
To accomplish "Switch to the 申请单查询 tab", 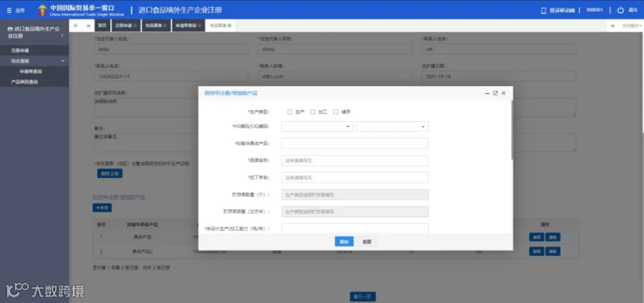I will (x=188, y=26).
